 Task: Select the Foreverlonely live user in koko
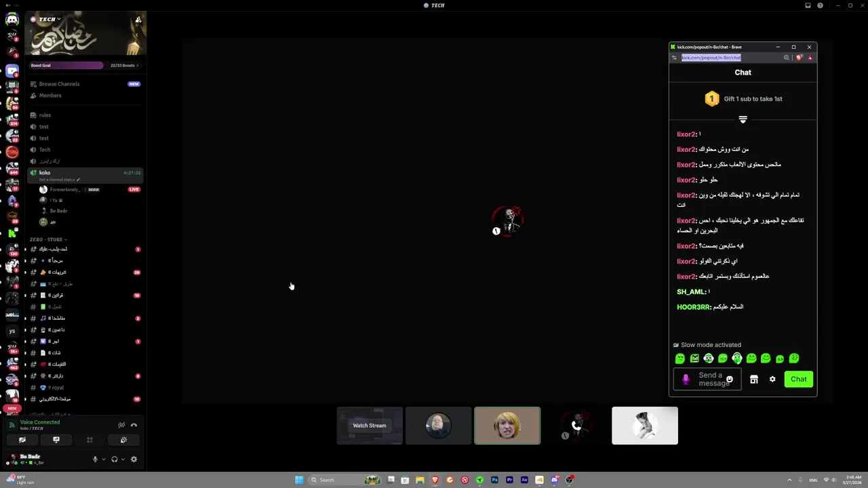click(x=88, y=190)
